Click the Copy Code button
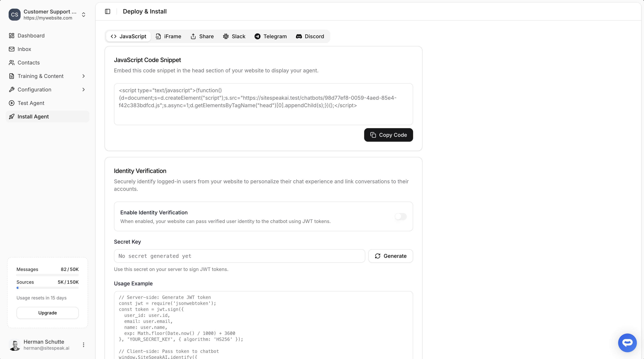 point(388,135)
